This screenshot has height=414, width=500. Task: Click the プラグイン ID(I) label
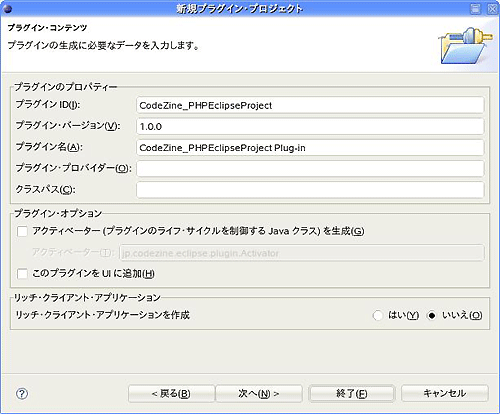48,105
